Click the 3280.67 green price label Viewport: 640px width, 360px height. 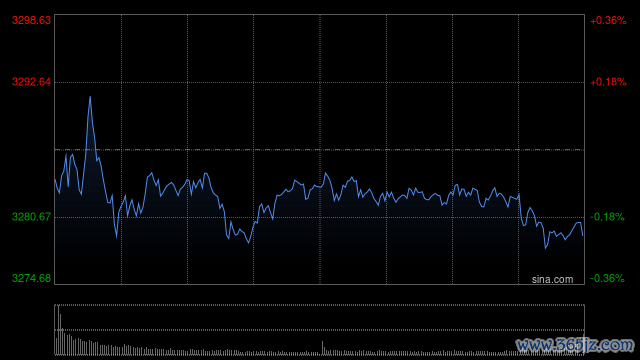[x=31, y=216]
